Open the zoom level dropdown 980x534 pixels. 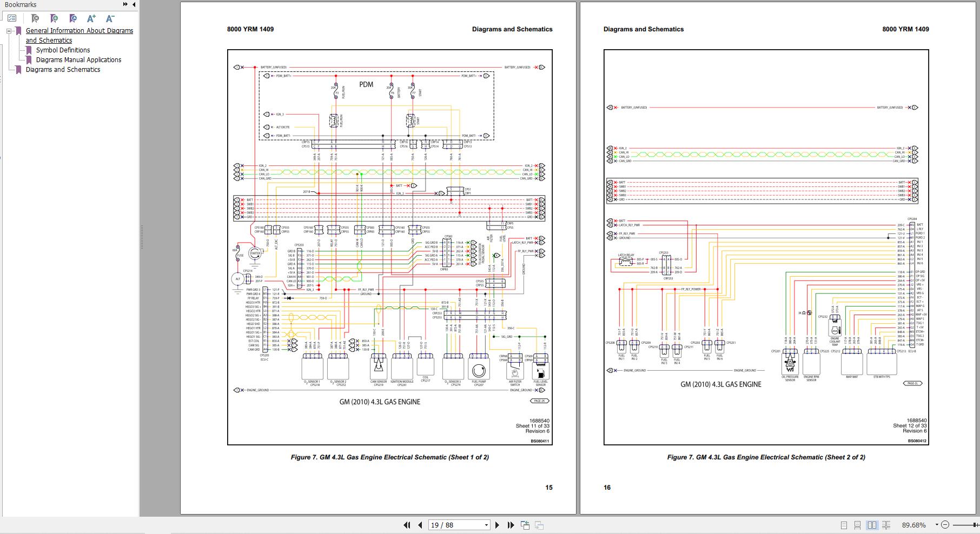point(936,525)
